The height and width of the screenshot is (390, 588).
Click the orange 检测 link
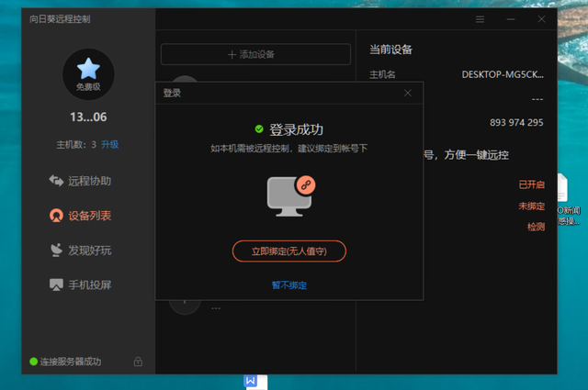(x=536, y=227)
